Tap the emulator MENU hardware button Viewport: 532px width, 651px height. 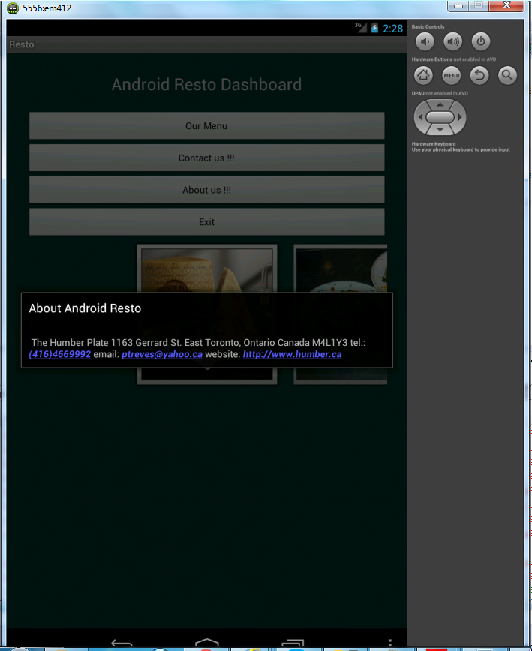451,75
